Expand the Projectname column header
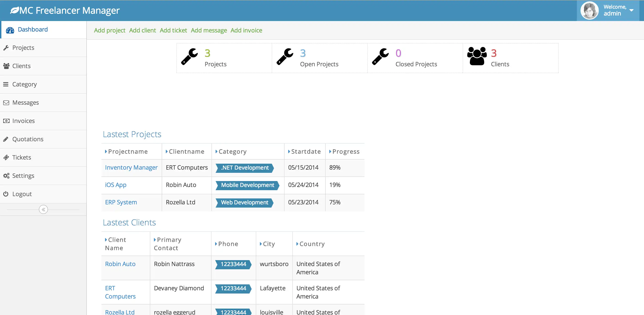Image resolution: width=644 pixels, height=315 pixels. (106, 151)
